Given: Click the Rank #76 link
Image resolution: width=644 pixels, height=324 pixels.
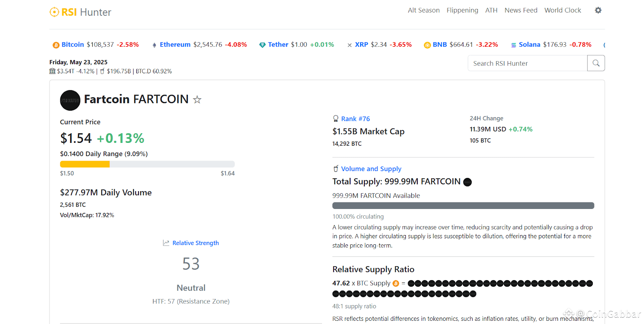Looking at the screenshot, I should coord(355,119).
